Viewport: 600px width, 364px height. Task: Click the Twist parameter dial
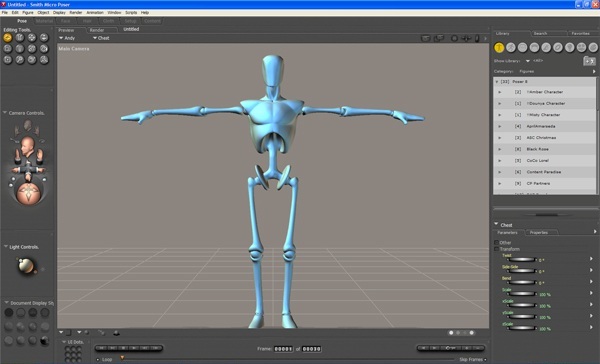pyautogui.click(x=522, y=260)
